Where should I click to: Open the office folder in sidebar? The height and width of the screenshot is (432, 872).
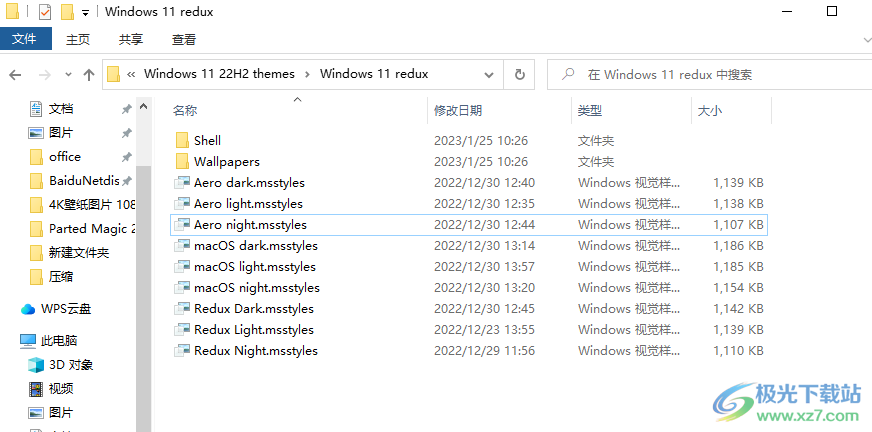(x=55, y=157)
